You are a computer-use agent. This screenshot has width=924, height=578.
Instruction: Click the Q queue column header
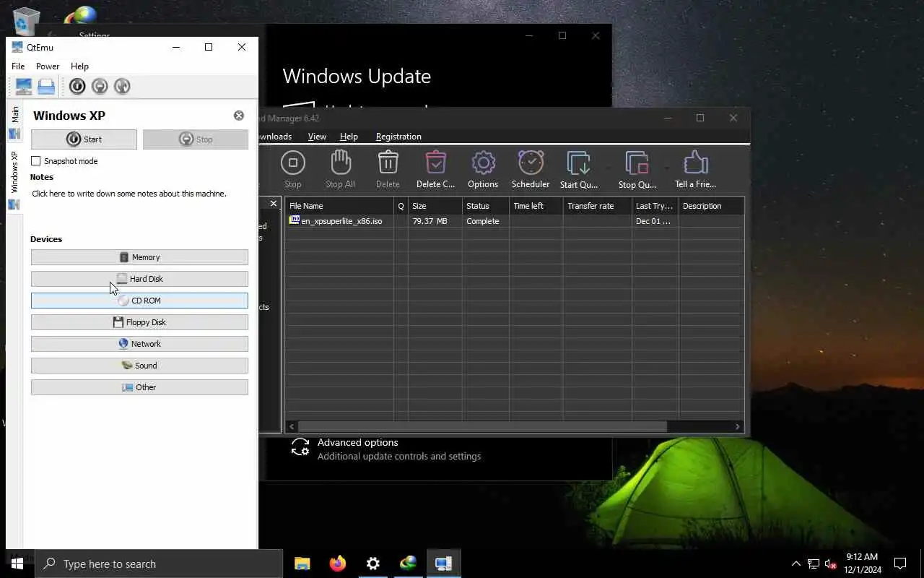[401, 206]
